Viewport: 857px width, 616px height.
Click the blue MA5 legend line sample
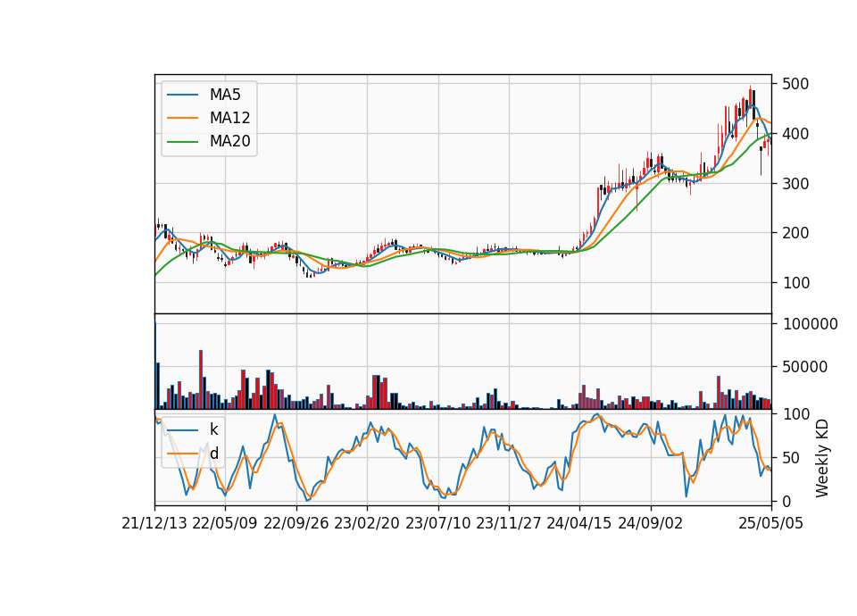point(182,95)
